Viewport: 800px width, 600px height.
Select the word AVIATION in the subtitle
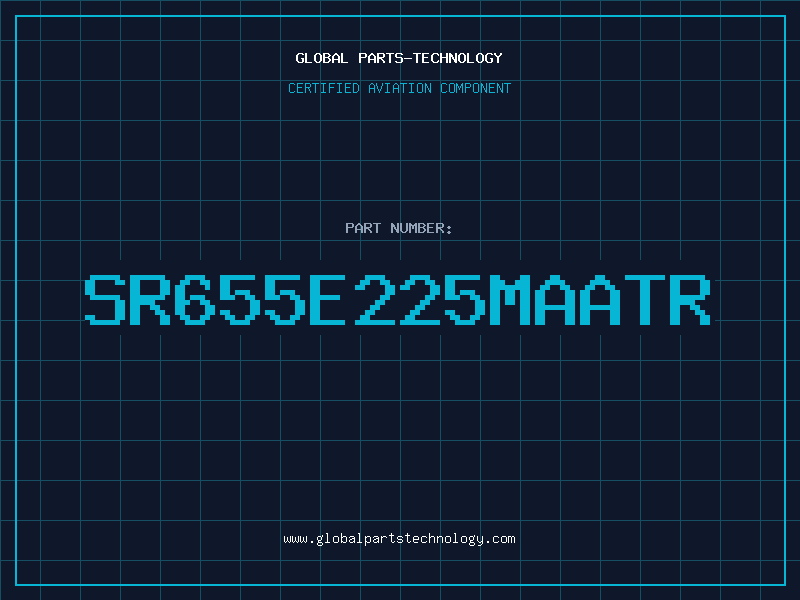click(399, 88)
